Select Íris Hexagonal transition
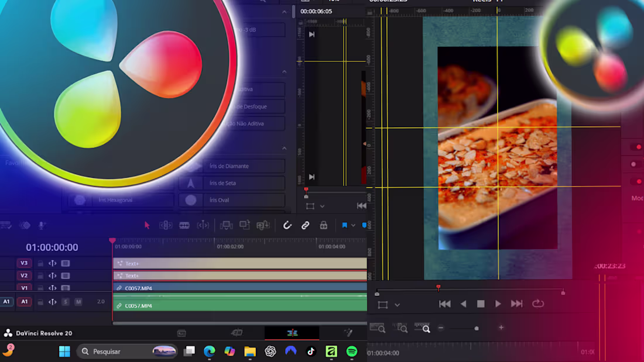Image resolution: width=644 pixels, height=362 pixels. [x=119, y=200]
